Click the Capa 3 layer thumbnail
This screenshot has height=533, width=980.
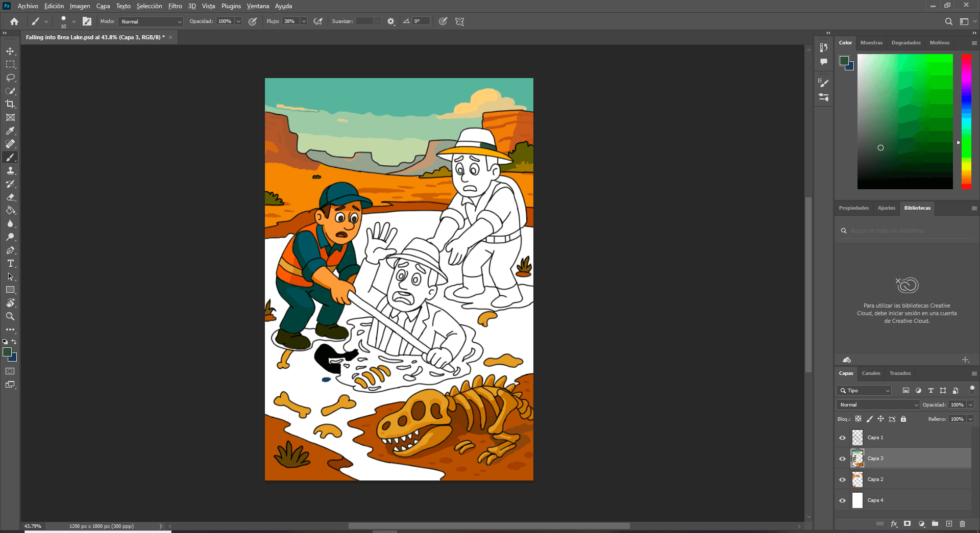click(857, 459)
